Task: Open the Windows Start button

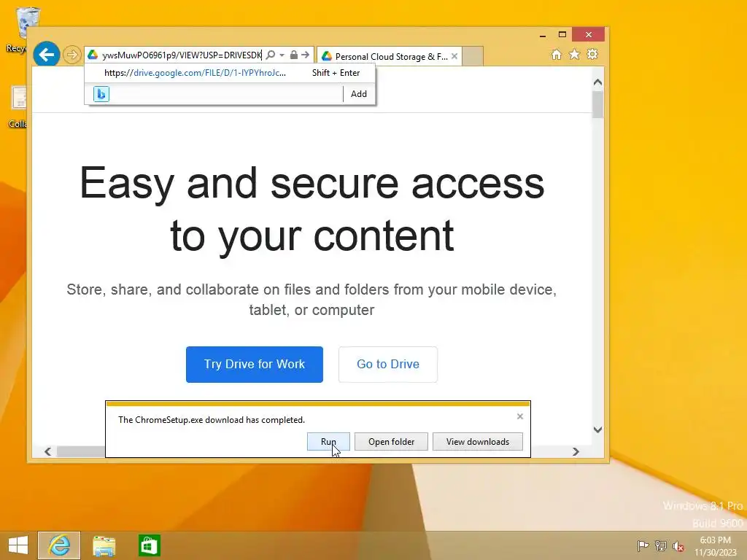Action: (x=18, y=545)
